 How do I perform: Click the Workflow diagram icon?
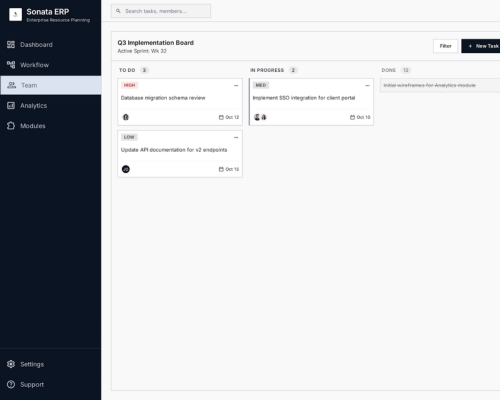[x=11, y=65]
